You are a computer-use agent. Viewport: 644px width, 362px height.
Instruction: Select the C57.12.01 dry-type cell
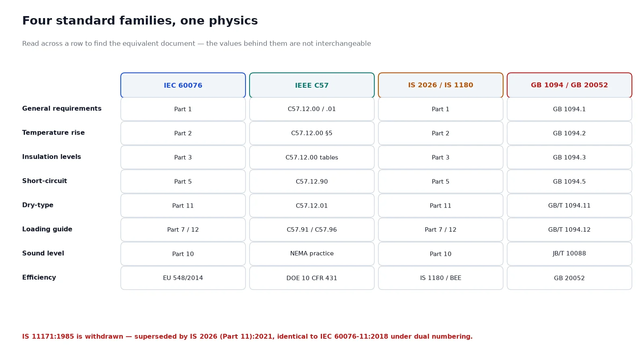tap(312, 206)
